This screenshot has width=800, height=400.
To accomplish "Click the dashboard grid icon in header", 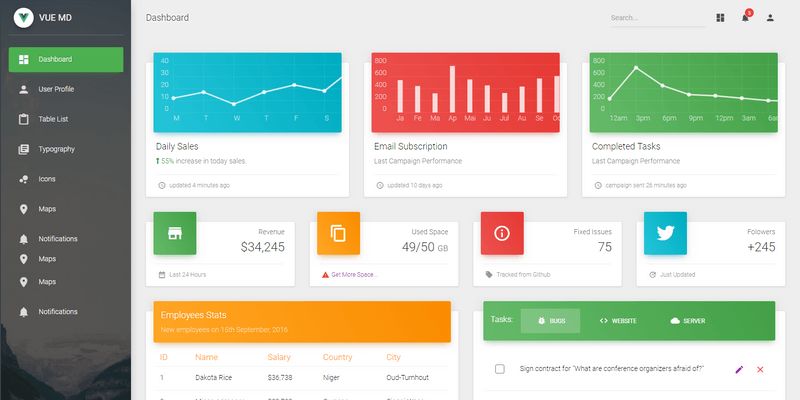I will (720, 18).
